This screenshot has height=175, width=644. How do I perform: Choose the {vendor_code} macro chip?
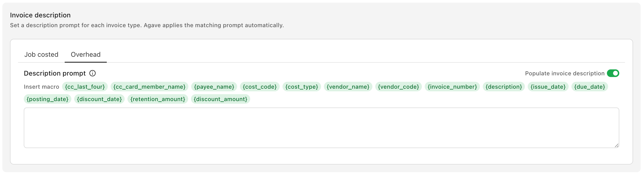[x=398, y=87]
